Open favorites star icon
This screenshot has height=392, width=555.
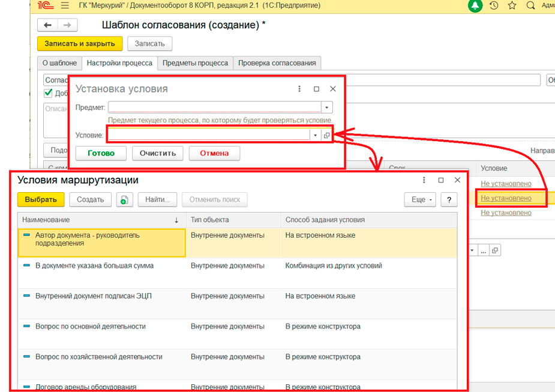click(x=512, y=5)
